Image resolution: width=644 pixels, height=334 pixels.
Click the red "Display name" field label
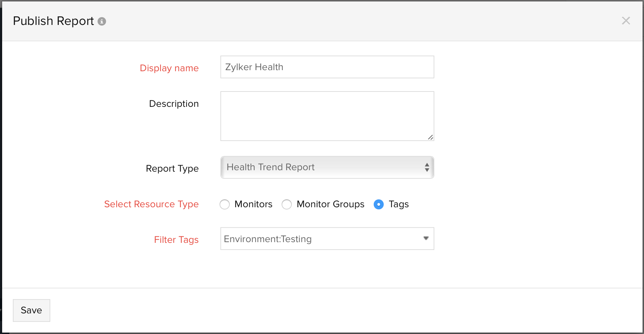click(169, 68)
